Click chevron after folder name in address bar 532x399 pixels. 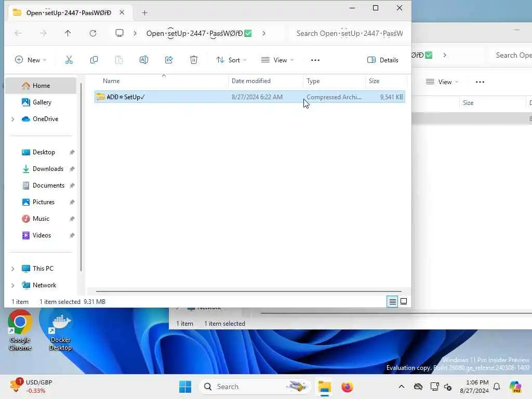(x=264, y=33)
